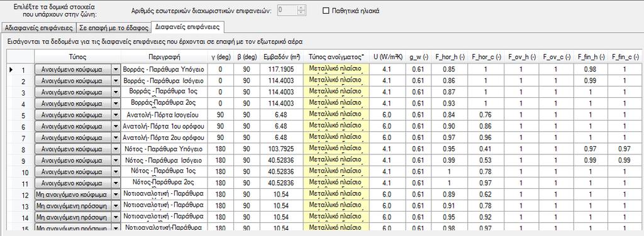Viewport: 644px width, 236px height.
Task: Click description Νότος - Παράθυρα Ισόγειο
Action: (164, 161)
